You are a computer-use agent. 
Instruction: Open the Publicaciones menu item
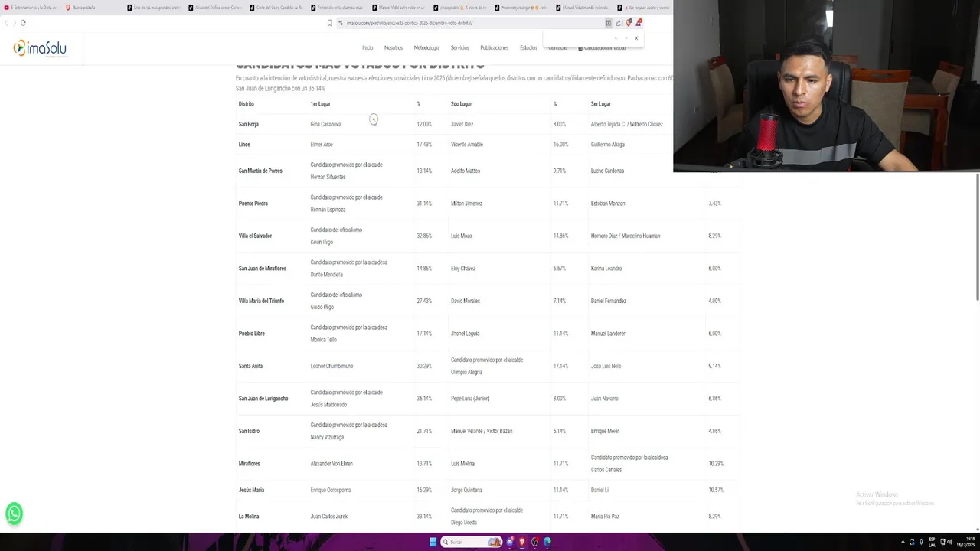tap(494, 47)
